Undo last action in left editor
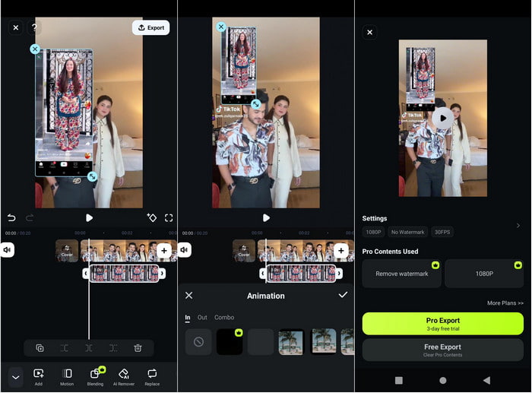Image resolution: width=532 pixels, height=393 pixels. tap(11, 217)
